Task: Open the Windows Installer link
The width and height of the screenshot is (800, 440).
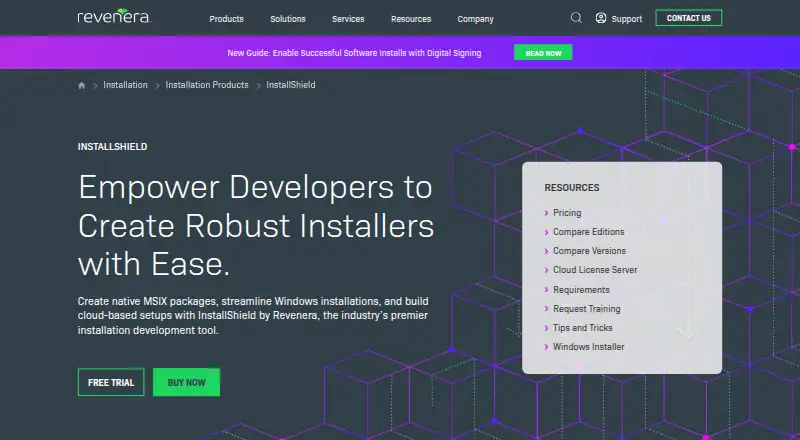Action: [x=589, y=347]
